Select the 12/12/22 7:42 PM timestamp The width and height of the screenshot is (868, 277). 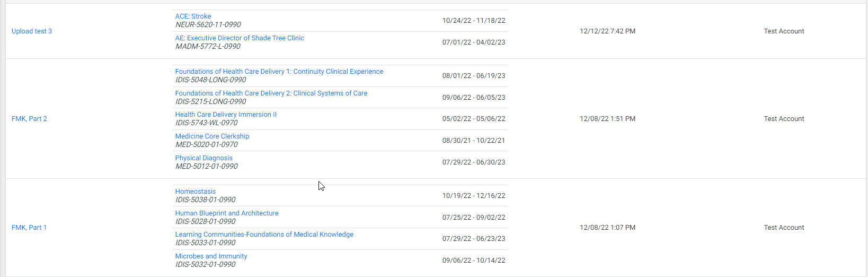pos(607,31)
